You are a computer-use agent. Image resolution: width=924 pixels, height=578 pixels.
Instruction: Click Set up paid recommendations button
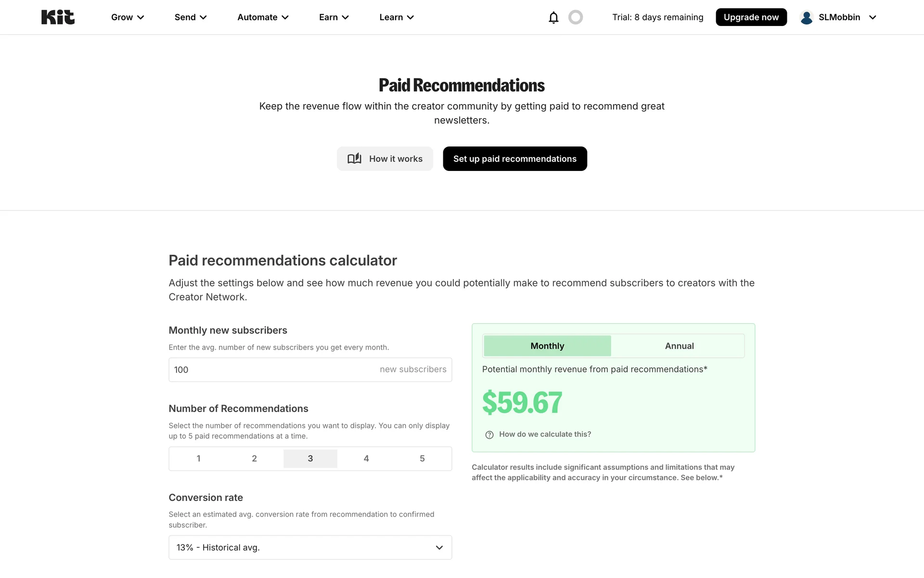tap(514, 158)
